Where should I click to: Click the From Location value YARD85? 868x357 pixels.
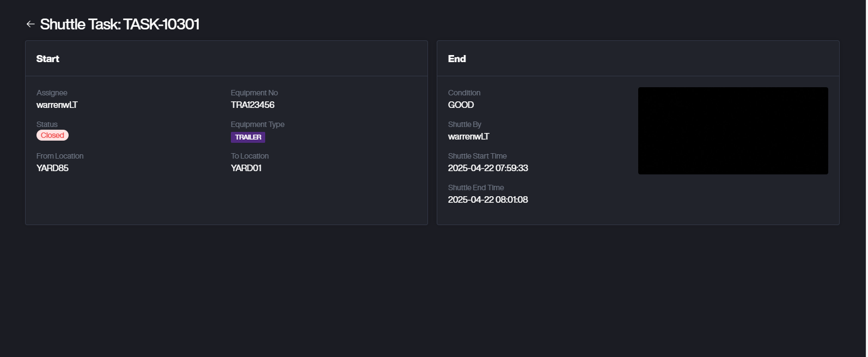(52, 168)
